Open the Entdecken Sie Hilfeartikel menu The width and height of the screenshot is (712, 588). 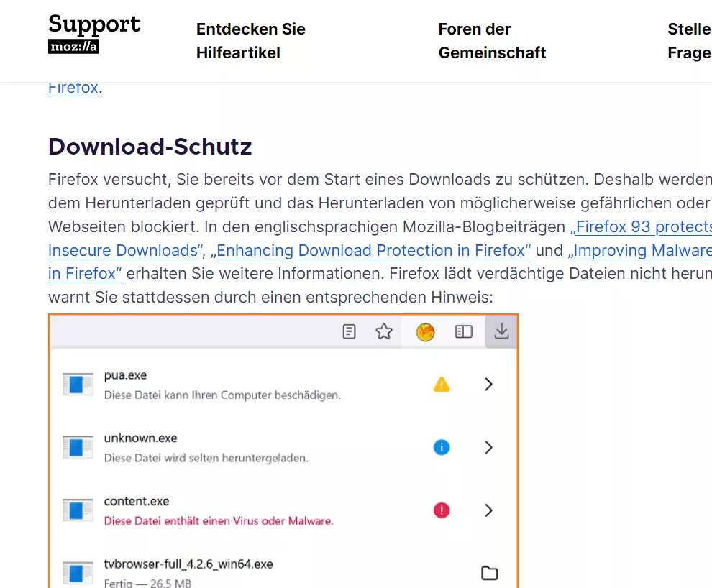(x=251, y=41)
